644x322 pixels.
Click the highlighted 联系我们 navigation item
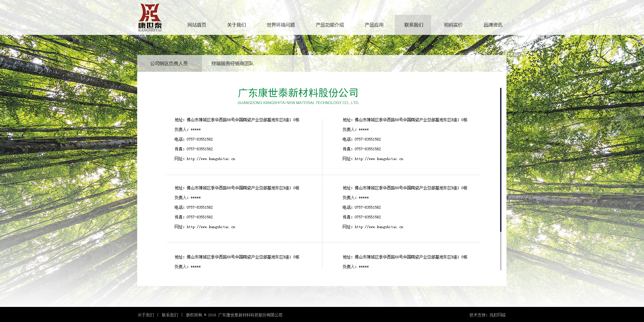414,25
